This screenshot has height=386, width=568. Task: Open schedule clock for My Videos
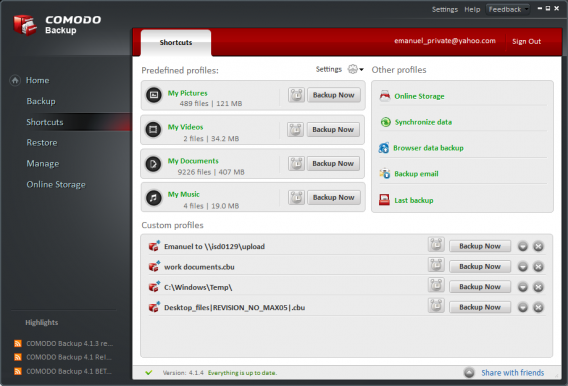coord(296,130)
